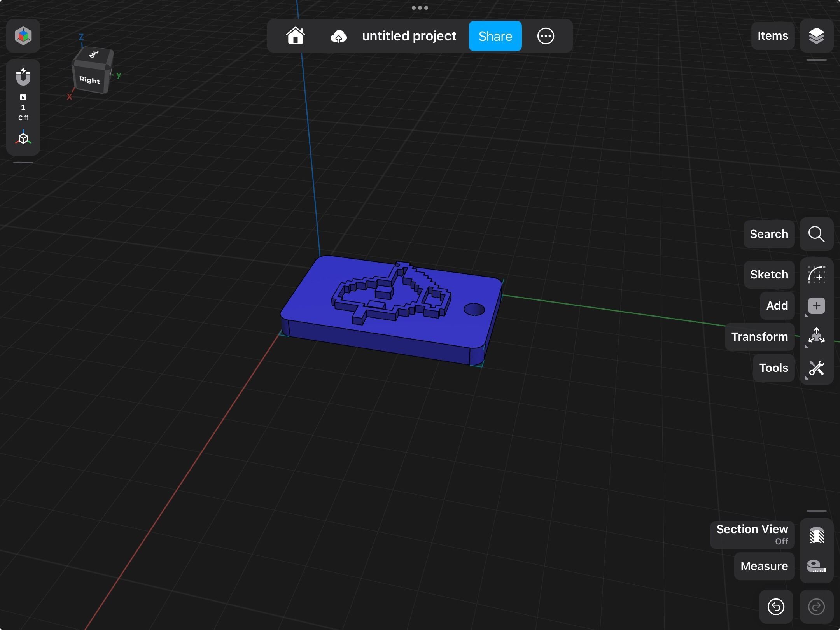Viewport: 840px width, 630px height.
Task: Click the X axis label on gizmo
Action: pos(69,96)
